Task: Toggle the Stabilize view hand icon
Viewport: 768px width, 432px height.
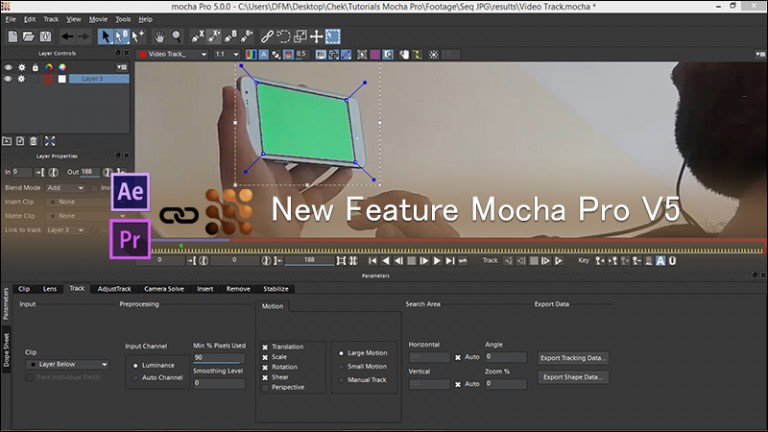Action: click(404, 54)
